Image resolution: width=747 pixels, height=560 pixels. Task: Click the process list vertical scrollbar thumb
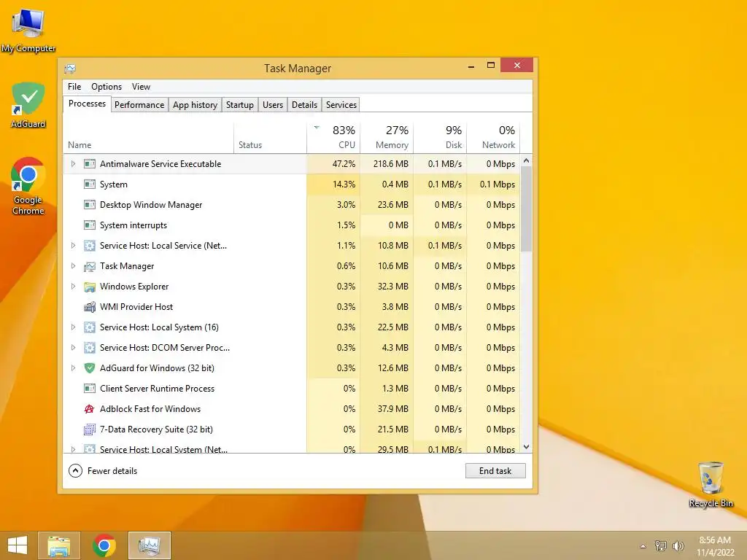tap(527, 209)
